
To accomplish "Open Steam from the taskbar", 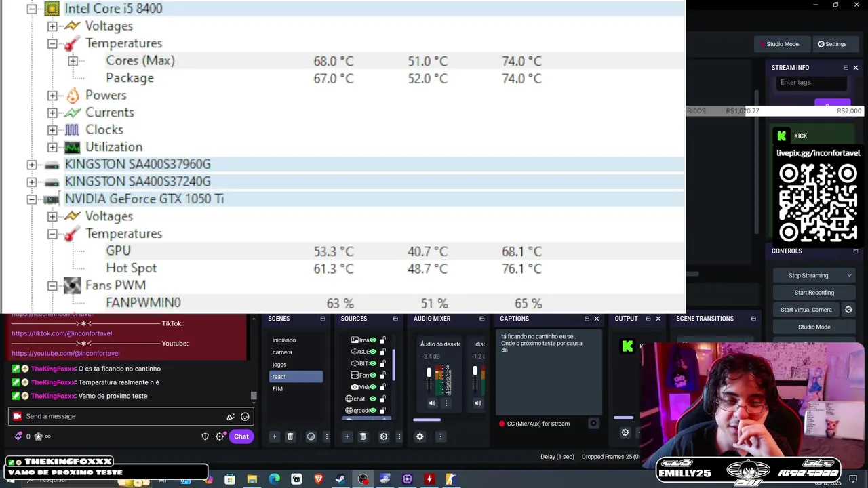I will tap(340, 479).
